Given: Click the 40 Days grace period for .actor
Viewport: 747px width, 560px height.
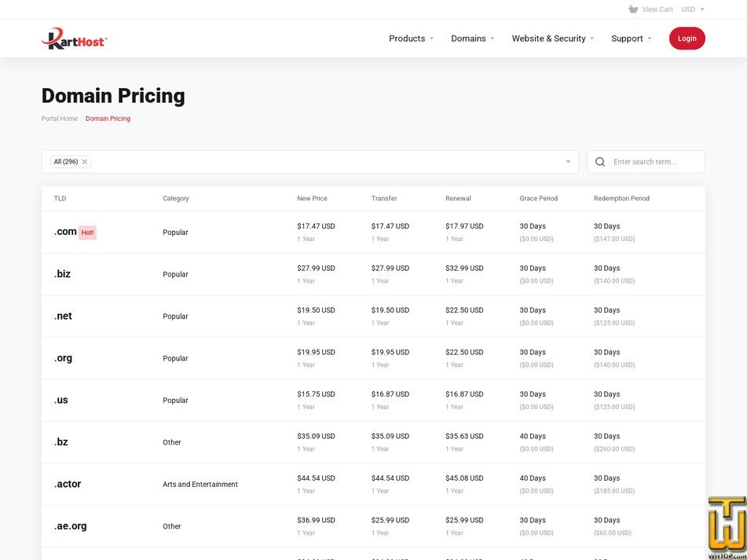Looking at the screenshot, I should click(x=533, y=478).
